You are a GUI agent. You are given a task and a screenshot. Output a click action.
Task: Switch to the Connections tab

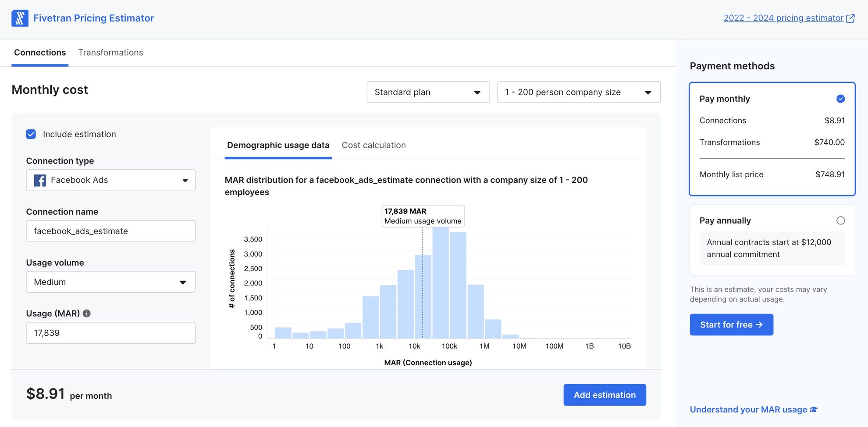(40, 53)
